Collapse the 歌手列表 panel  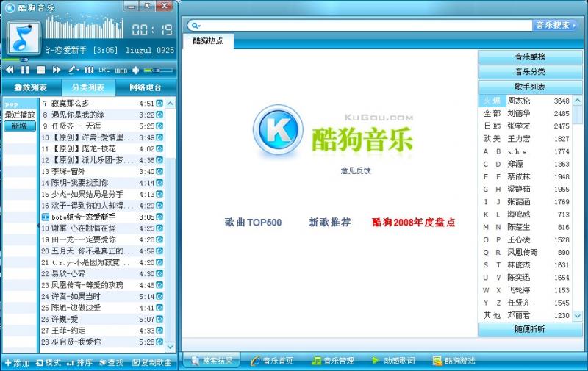(530, 87)
